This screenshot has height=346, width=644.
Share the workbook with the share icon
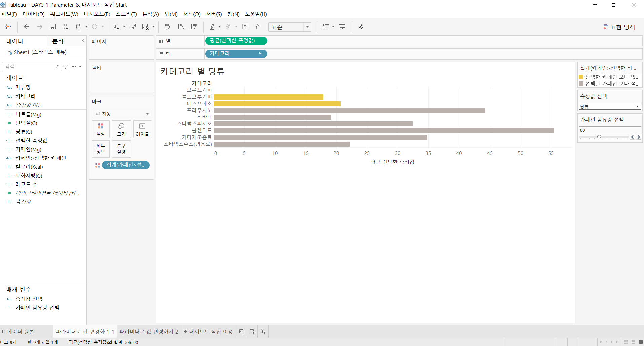coord(361,27)
